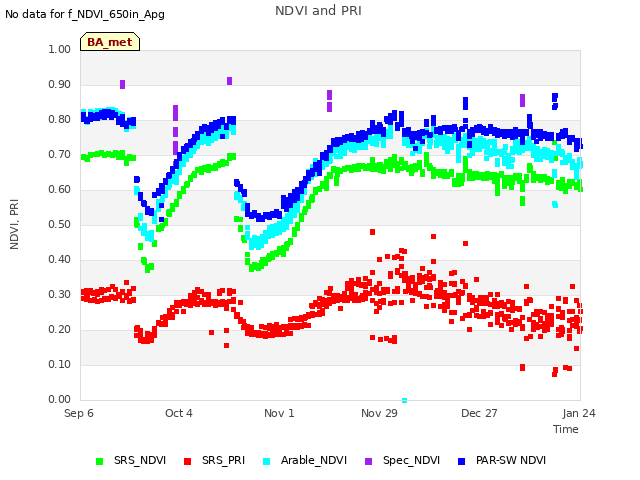This screenshot has height=480, width=640.
Task: Select the SRS_PRI legend label
Action: [223, 460]
